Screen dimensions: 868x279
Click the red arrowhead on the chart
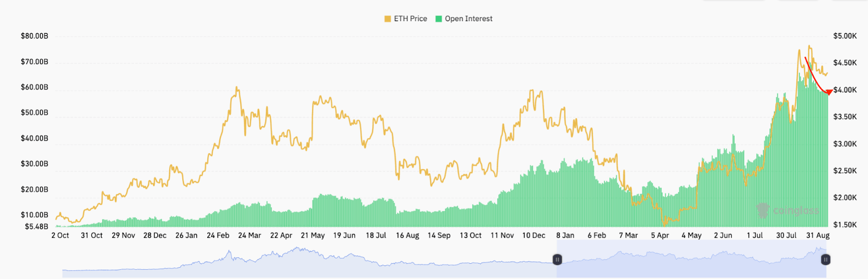click(x=828, y=92)
